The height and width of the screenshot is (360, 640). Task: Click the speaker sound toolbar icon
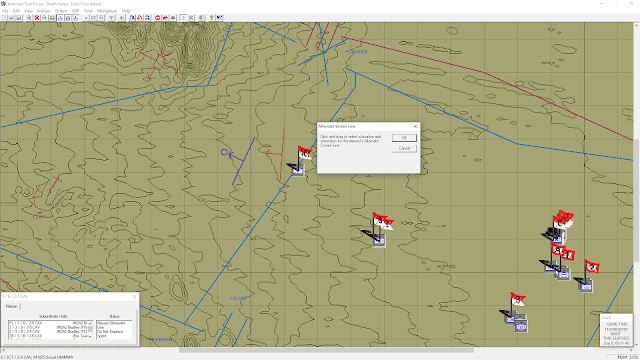(x=201, y=18)
